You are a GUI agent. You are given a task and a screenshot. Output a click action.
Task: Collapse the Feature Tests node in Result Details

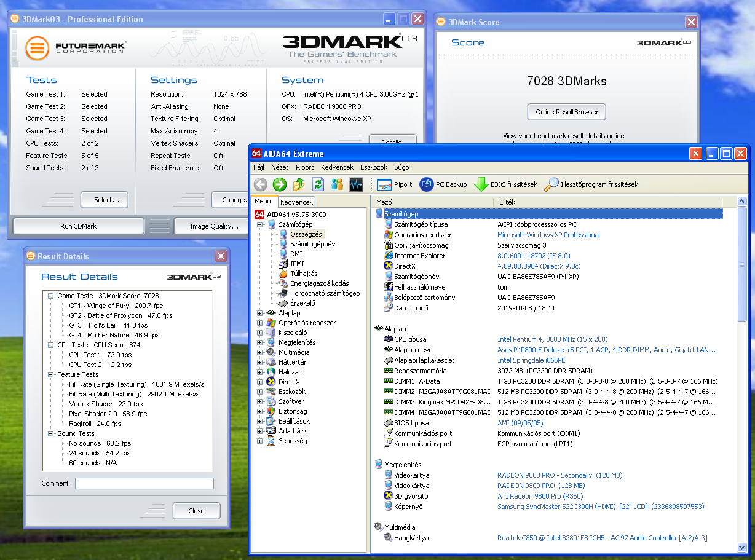click(51, 374)
